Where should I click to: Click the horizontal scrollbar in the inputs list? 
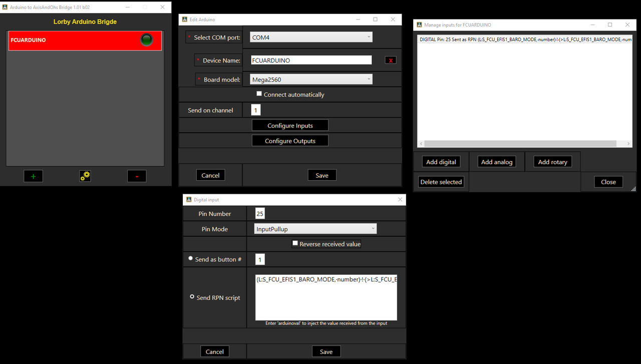coord(521,143)
